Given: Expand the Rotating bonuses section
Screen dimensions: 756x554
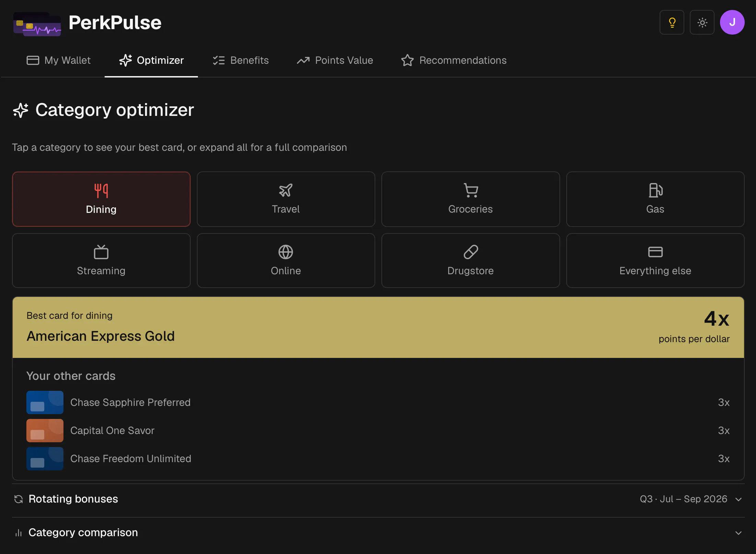Looking at the screenshot, I should point(378,499).
